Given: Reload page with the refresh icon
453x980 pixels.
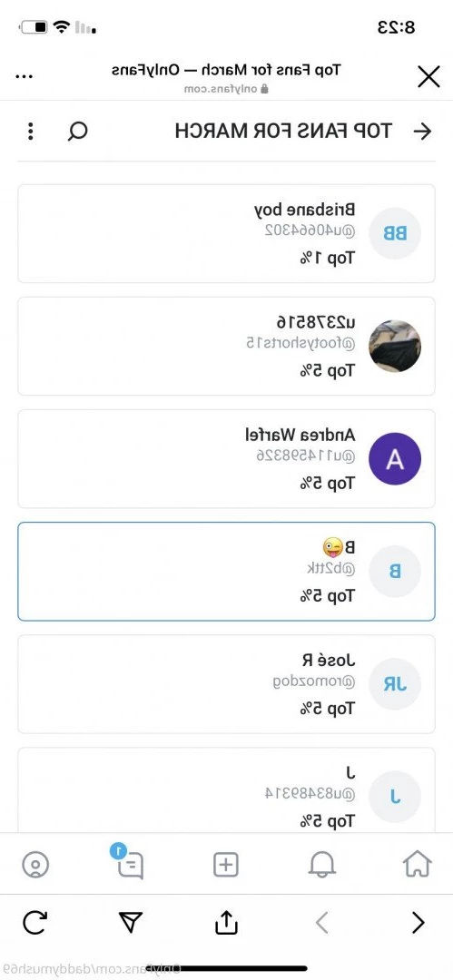Looking at the screenshot, I should pyautogui.click(x=35, y=923).
